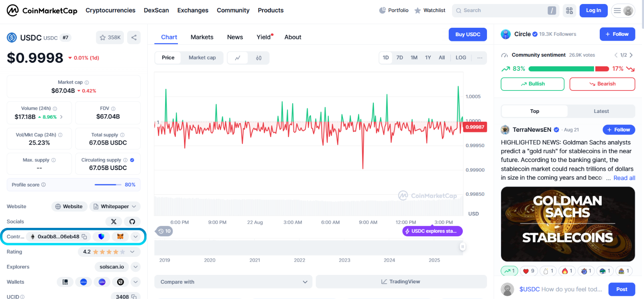The image size is (644, 299).
Task: Switch to the Markets tab
Action: click(x=202, y=37)
